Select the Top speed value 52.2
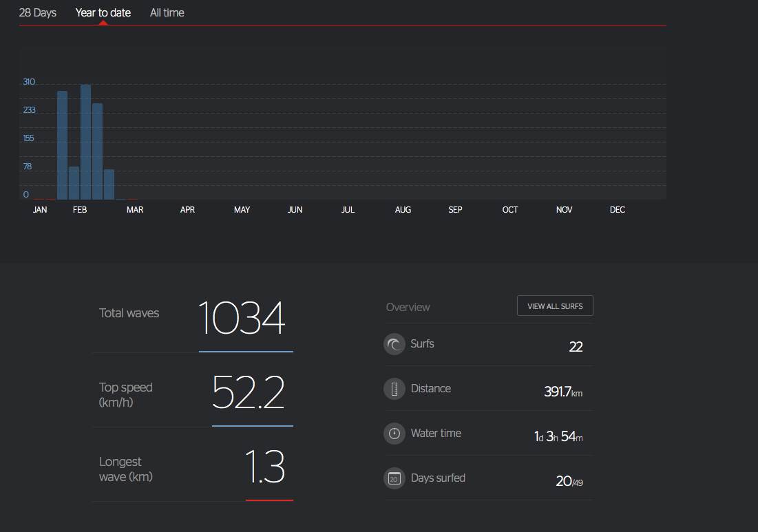The width and height of the screenshot is (758, 532). point(248,392)
